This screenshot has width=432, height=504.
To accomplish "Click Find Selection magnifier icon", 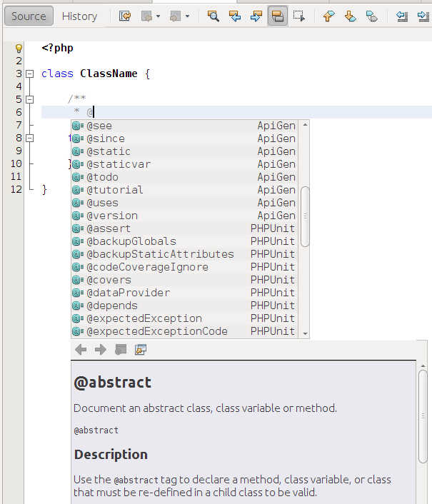I will coord(213,16).
